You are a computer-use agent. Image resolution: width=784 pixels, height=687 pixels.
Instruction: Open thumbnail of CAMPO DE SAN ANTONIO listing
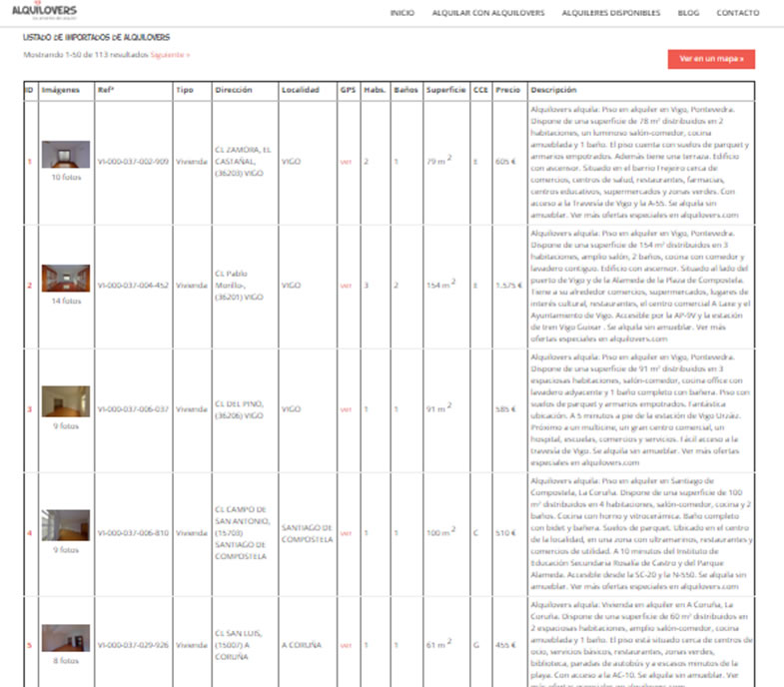(x=66, y=525)
